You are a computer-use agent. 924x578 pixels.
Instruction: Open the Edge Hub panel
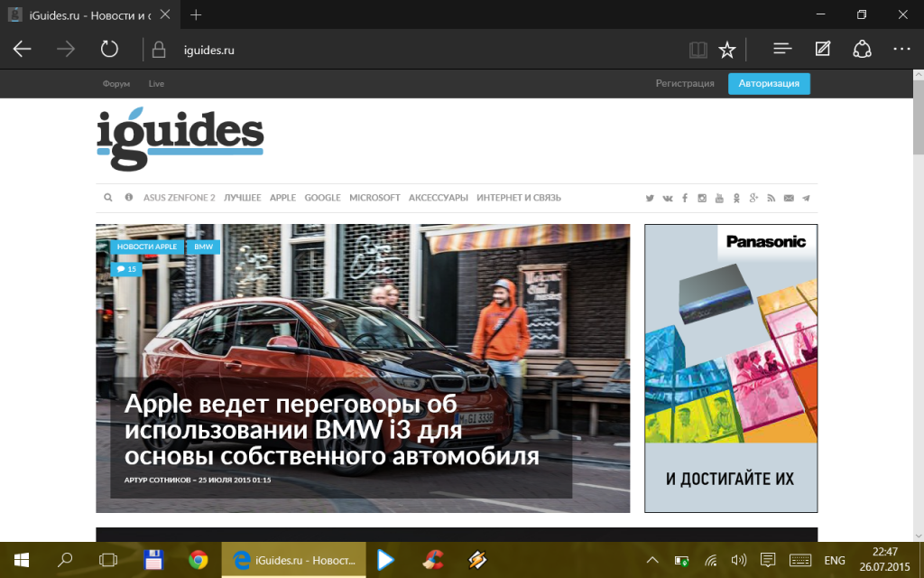(782, 50)
